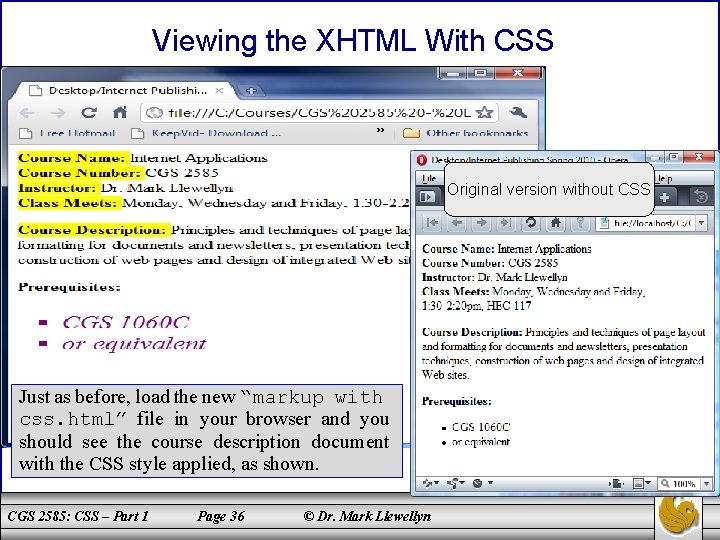This screenshot has height=540, width=720.
Task: Close the Desktop/Internet Publishi... Chrome tab
Action: (x=219, y=90)
